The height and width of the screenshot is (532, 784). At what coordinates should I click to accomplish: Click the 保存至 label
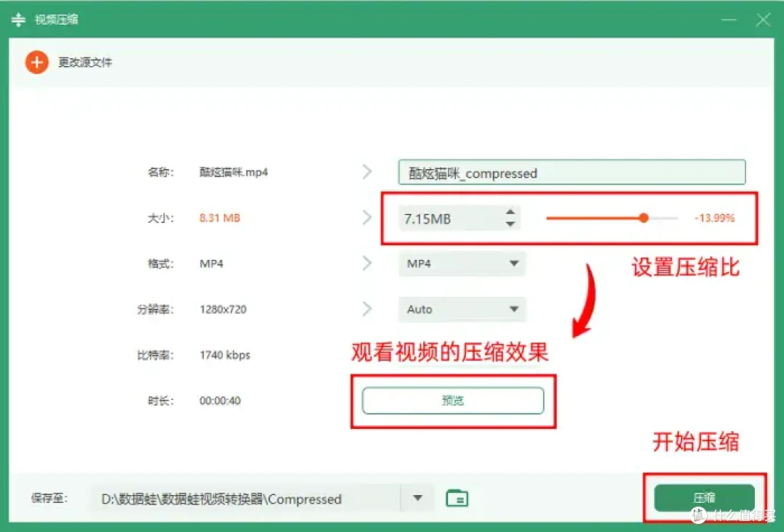(49, 498)
